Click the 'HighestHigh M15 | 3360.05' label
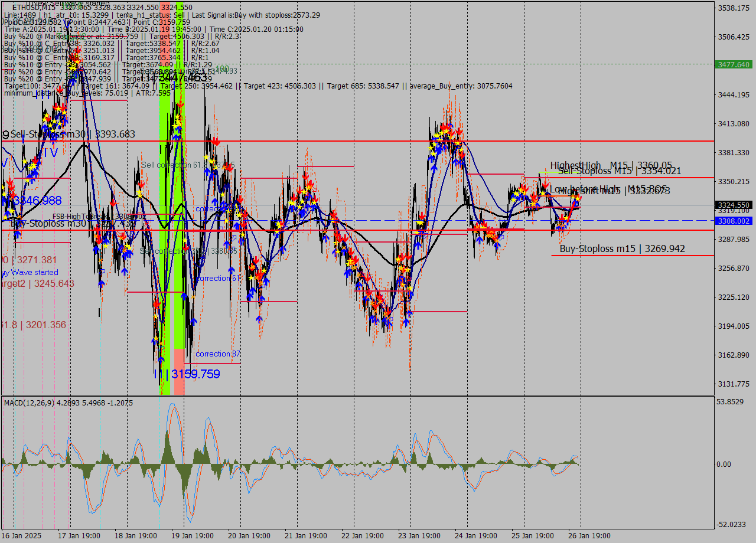 tap(611, 165)
